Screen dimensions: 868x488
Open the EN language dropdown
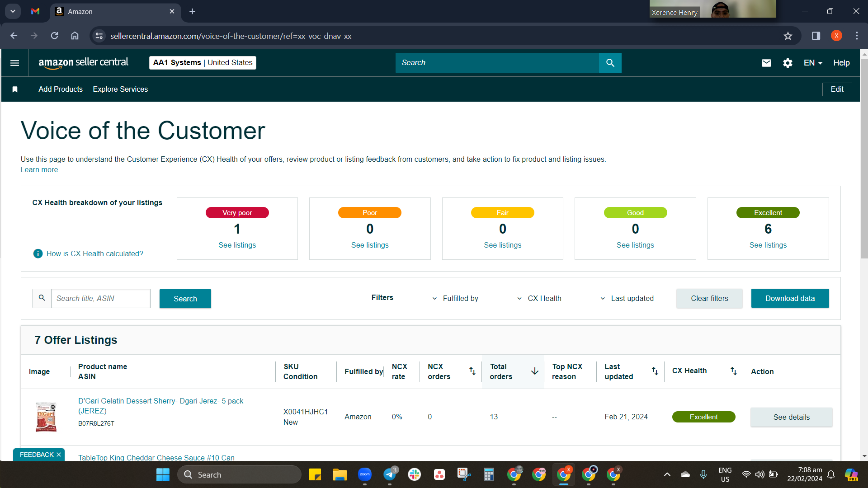click(813, 63)
